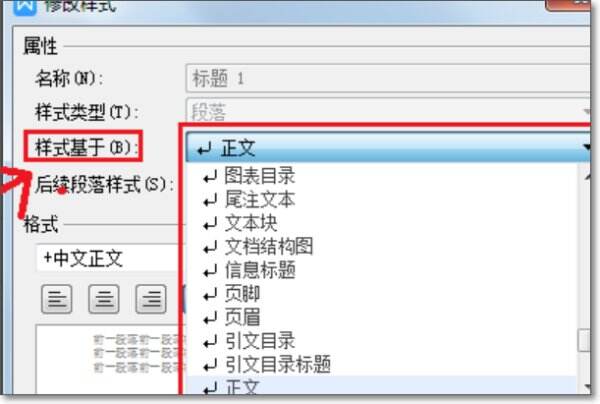Click the dropdown list scrollbar thumb
The height and width of the screenshot is (404, 600).
584,340
